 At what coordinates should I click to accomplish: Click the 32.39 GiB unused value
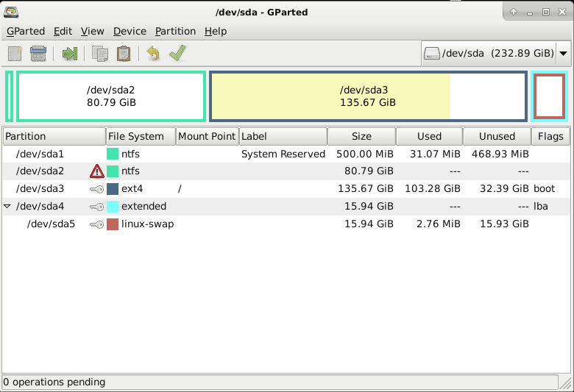(504, 189)
